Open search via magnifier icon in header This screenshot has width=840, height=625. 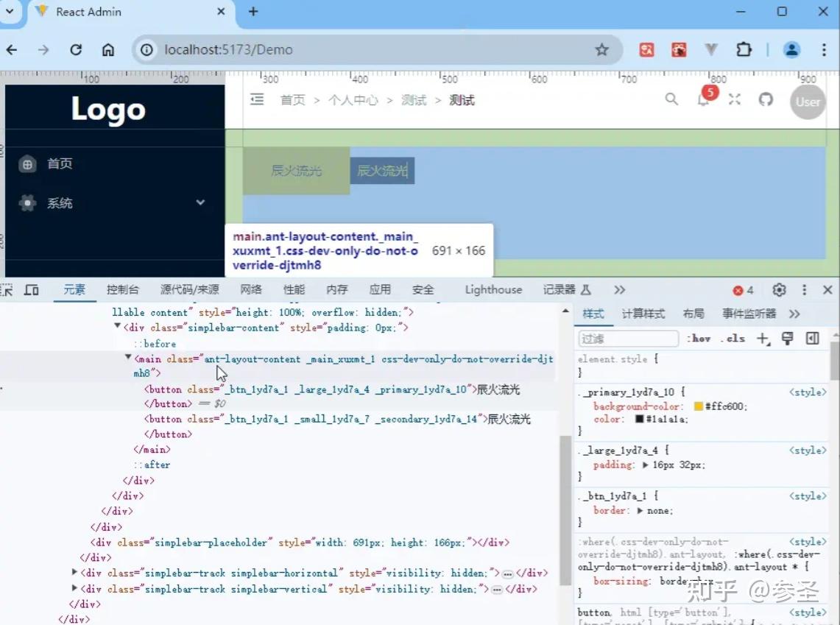tap(671, 99)
